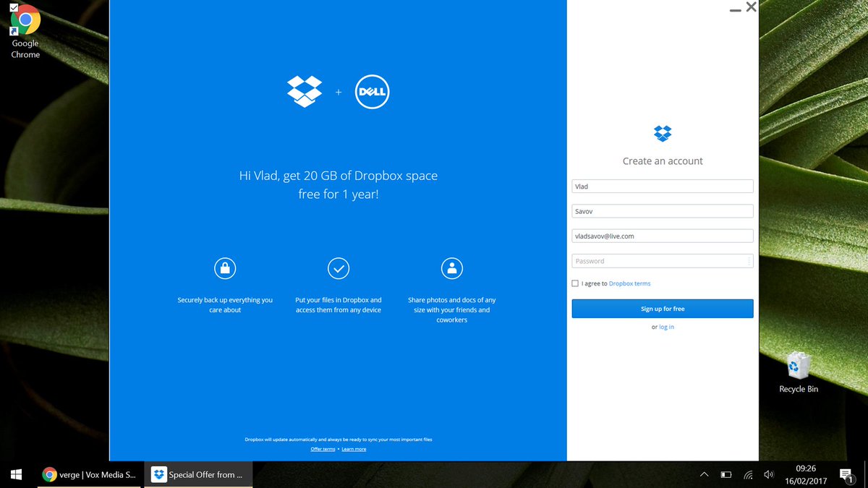This screenshot has width=868, height=488.
Task: Follow the log in link
Action: 666,327
